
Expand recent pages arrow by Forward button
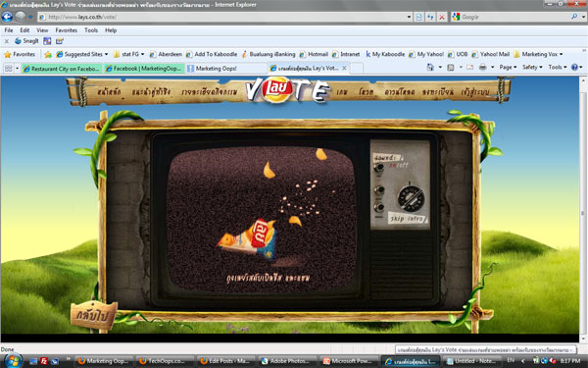(30, 17)
